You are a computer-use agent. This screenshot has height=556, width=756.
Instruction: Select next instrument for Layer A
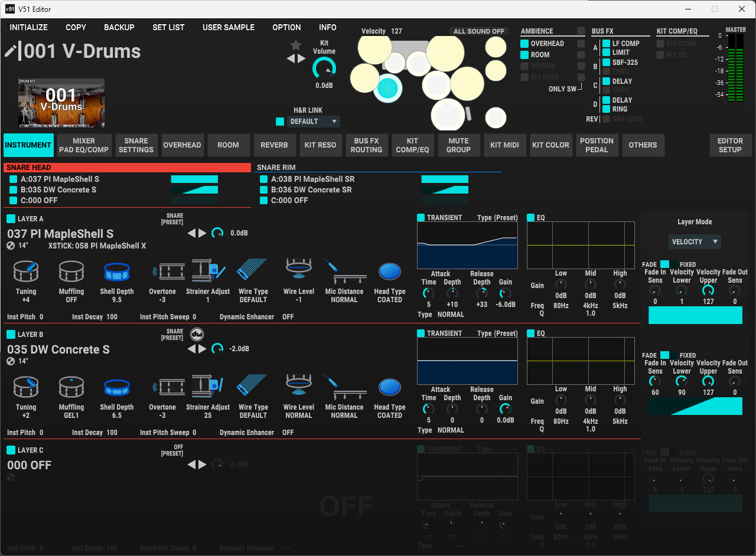click(x=203, y=233)
